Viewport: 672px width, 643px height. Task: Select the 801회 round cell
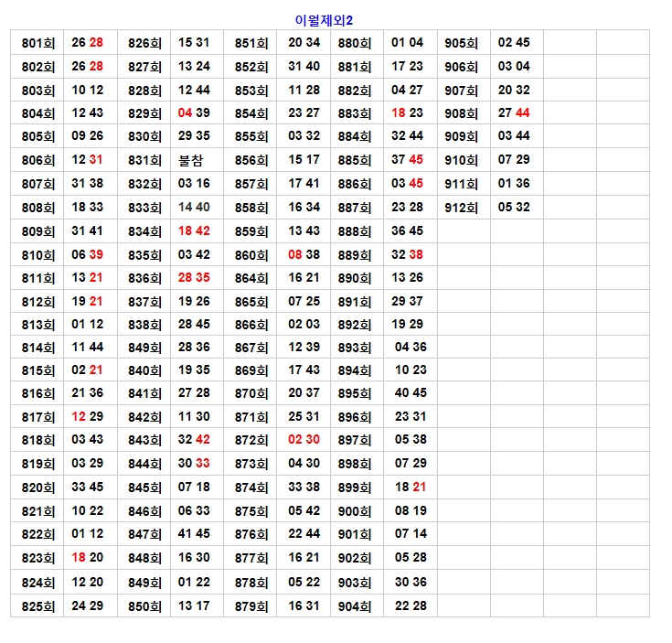pyautogui.click(x=37, y=43)
